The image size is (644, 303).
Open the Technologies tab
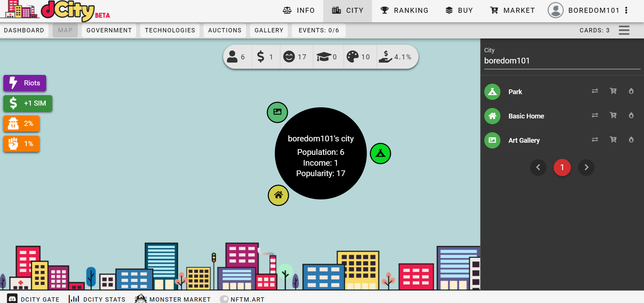pyautogui.click(x=170, y=30)
